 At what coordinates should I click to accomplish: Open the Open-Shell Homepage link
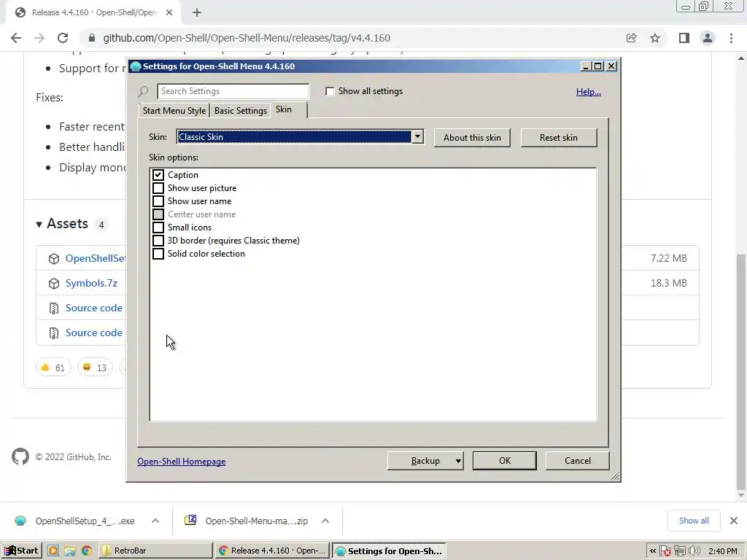point(182,462)
